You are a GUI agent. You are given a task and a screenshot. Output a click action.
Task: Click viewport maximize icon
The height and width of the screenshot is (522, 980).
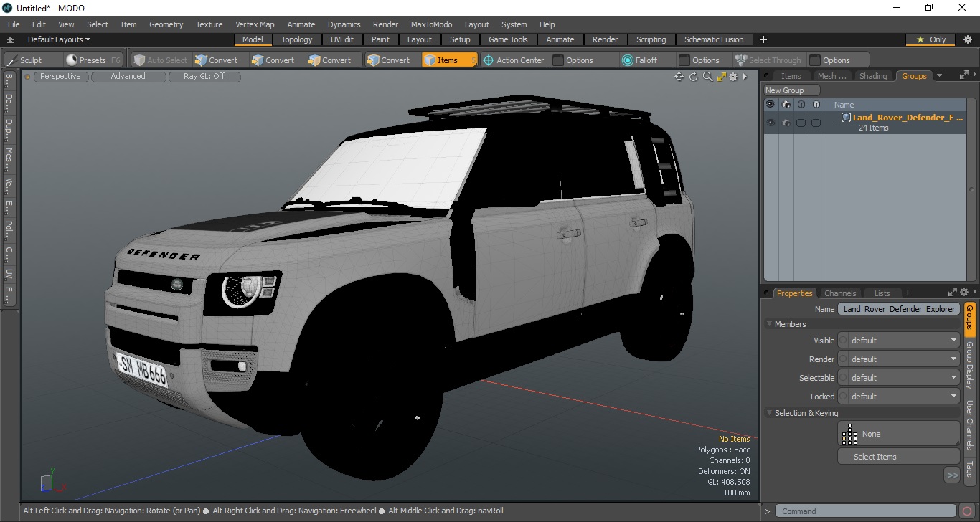tap(721, 77)
